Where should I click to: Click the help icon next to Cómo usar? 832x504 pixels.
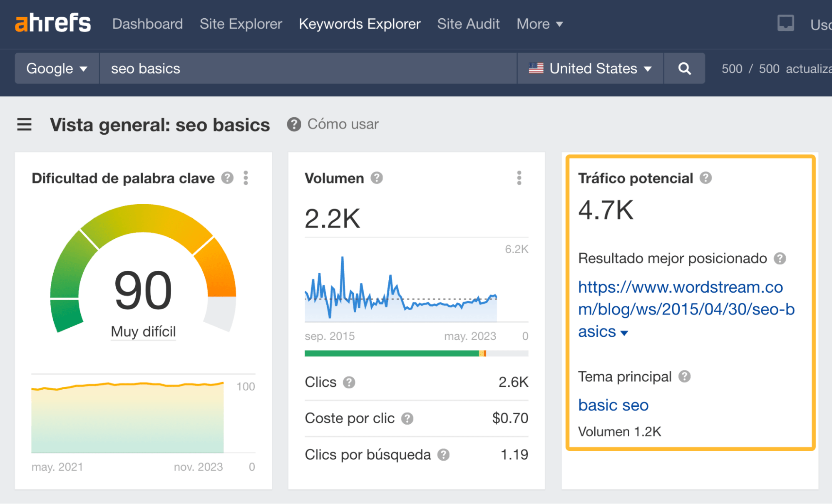[x=293, y=124]
